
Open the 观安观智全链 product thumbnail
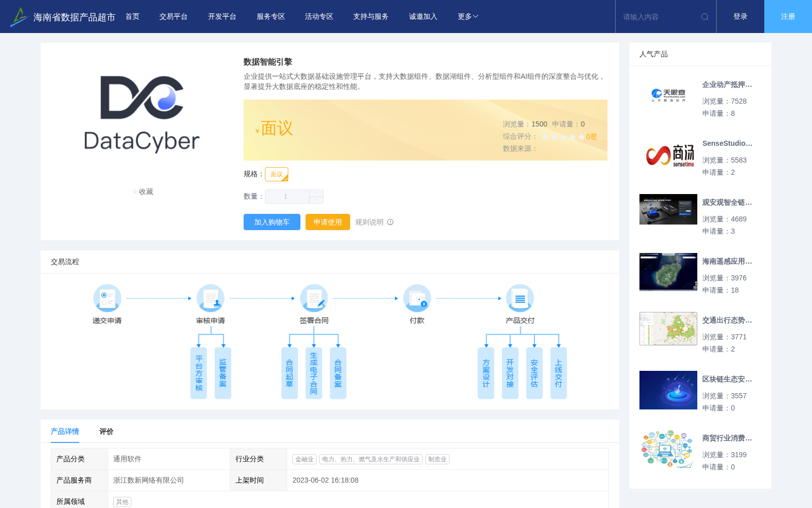(668, 209)
